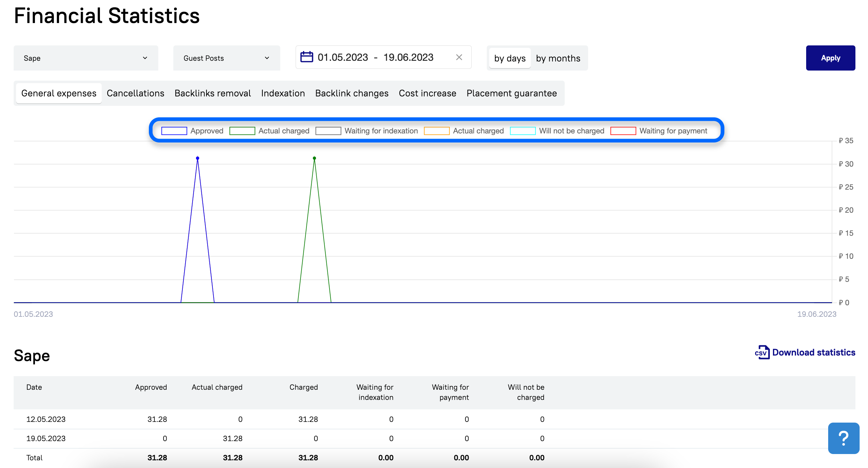Open the calendar icon in date range
This screenshot has width=868, height=468.
click(306, 57)
